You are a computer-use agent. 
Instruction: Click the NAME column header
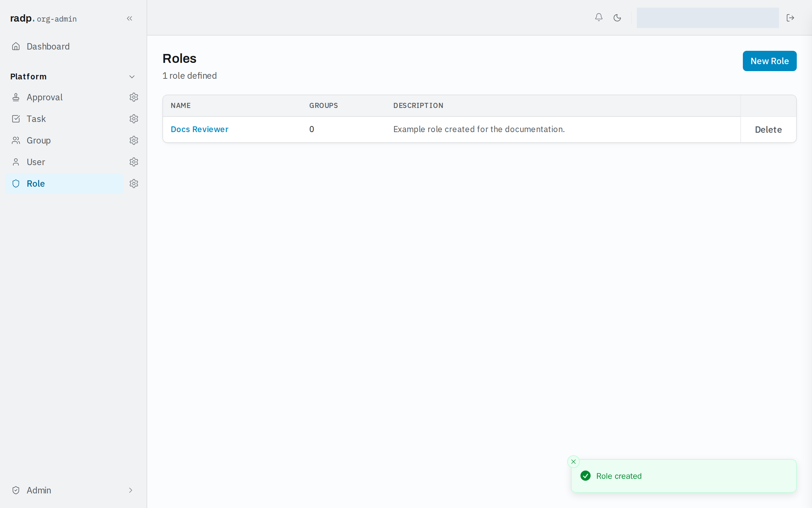click(180, 105)
